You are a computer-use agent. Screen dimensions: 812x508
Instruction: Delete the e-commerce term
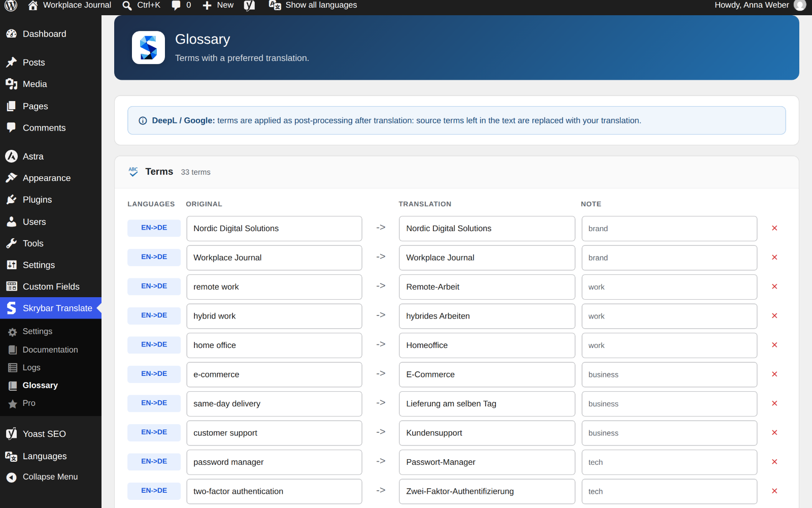coord(774,374)
